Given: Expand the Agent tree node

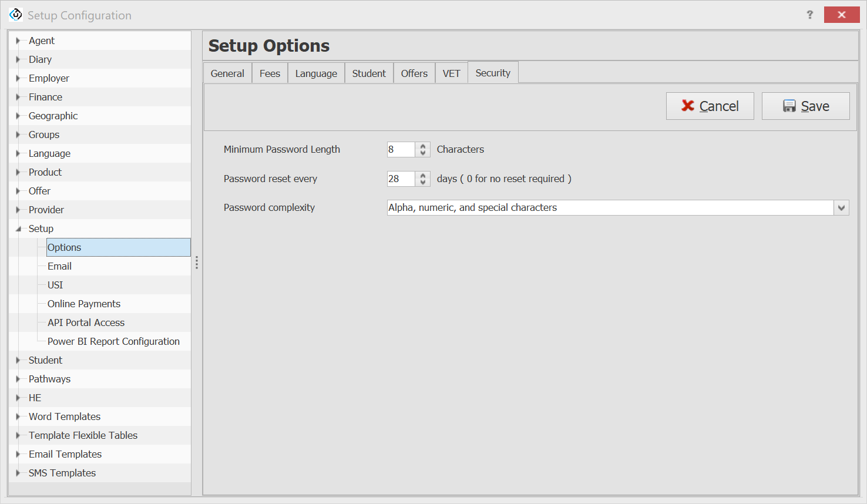Looking at the screenshot, I should point(18,41).
